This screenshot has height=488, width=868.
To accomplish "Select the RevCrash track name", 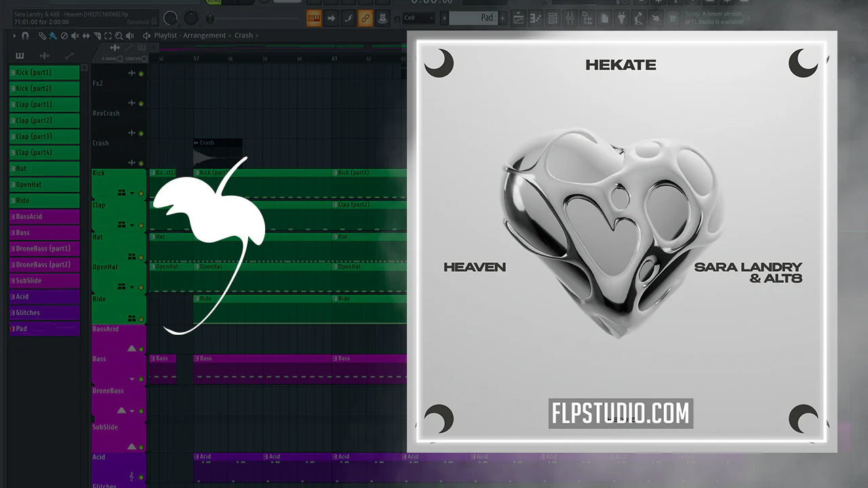I will [106, 113].
